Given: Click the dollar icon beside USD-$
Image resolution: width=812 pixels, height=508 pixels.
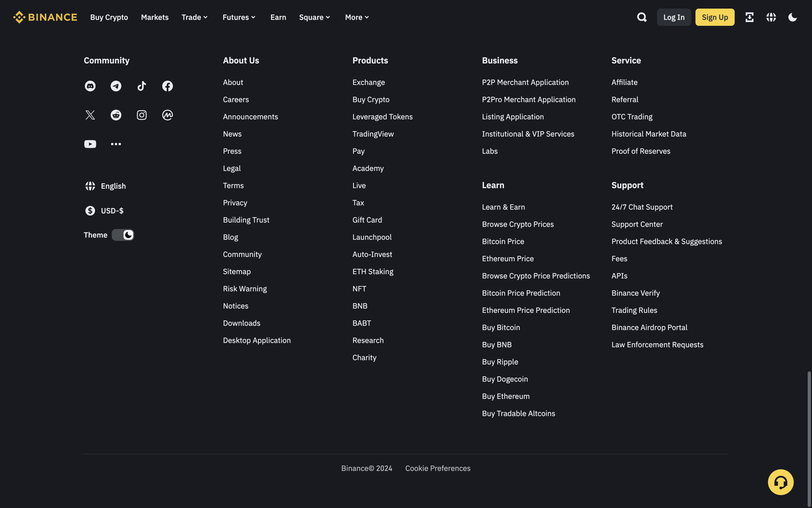Looking at the screenshot, I should click(x=90, y=210).
